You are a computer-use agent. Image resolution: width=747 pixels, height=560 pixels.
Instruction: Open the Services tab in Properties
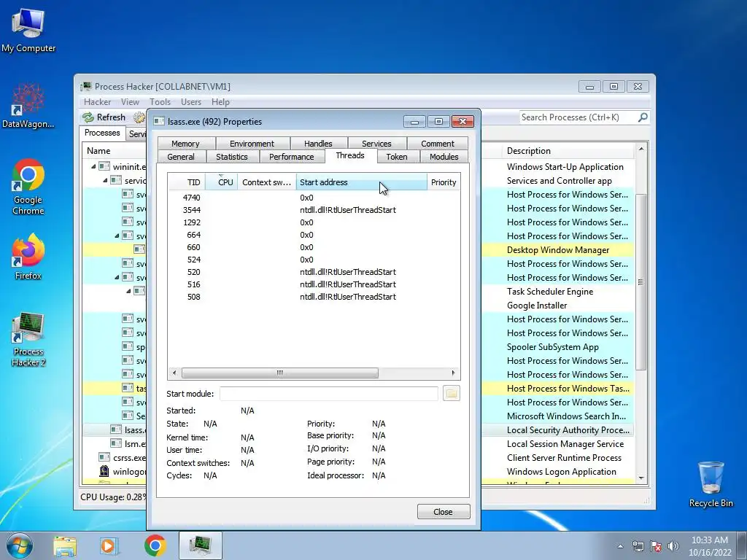click(x=376, y=144)
